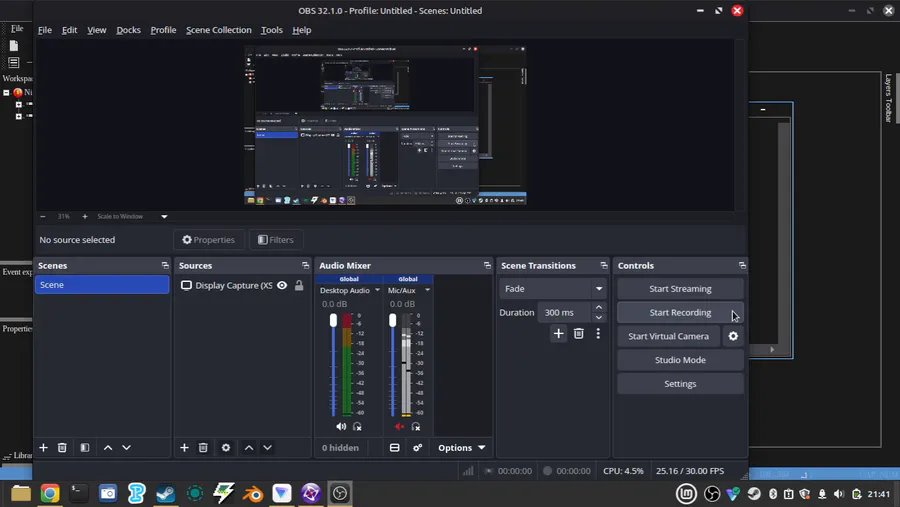Open source properties gear in Sources dock
The image size is (900, 507).
[x=226, y=447]
